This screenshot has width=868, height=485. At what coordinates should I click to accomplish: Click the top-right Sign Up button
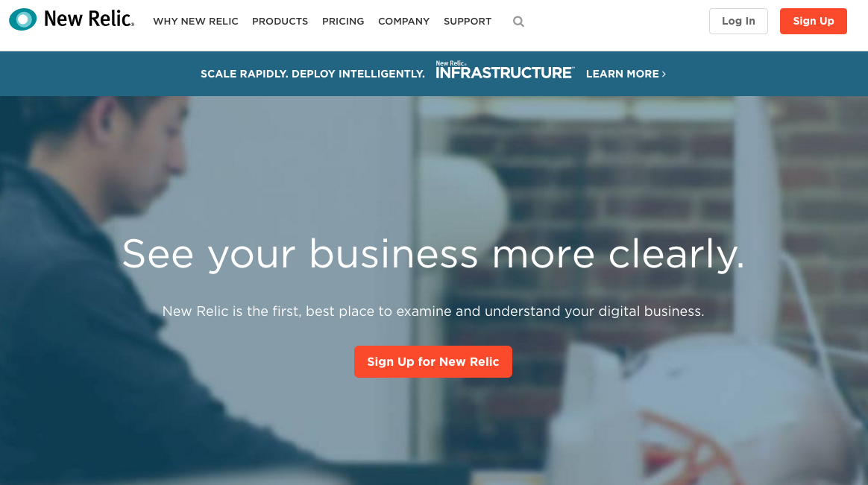pyautogui.click(x=814, y=21)
